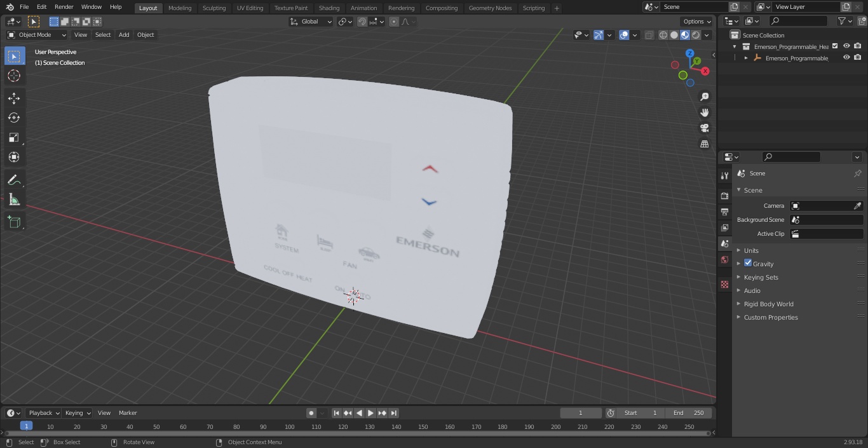Viewport: 868px width, 448px height.
Task: Activate the Transform tool
Action: pos(14,157)
